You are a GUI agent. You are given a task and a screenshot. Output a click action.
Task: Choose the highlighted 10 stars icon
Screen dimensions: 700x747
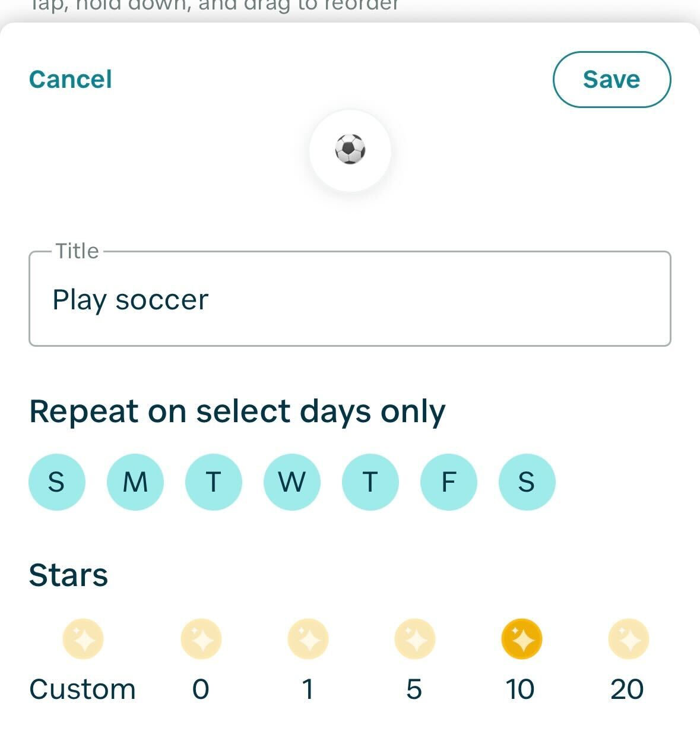click(x=521, y=640)
